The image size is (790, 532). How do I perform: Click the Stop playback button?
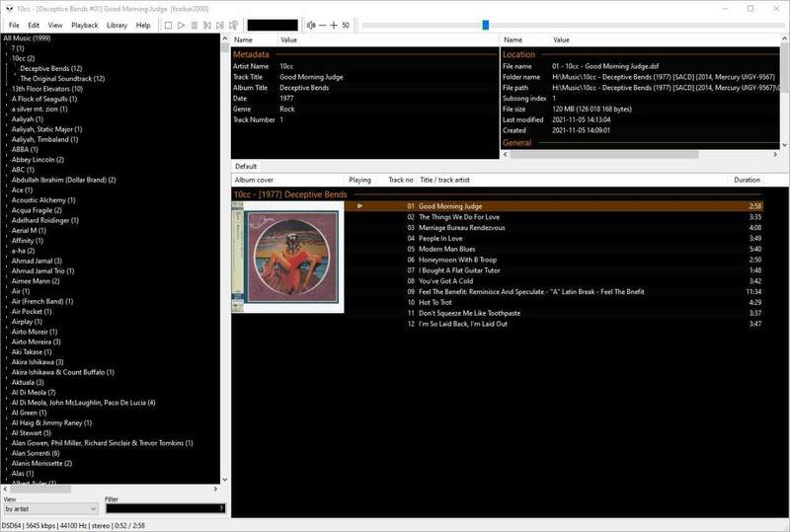click(168, 25)
